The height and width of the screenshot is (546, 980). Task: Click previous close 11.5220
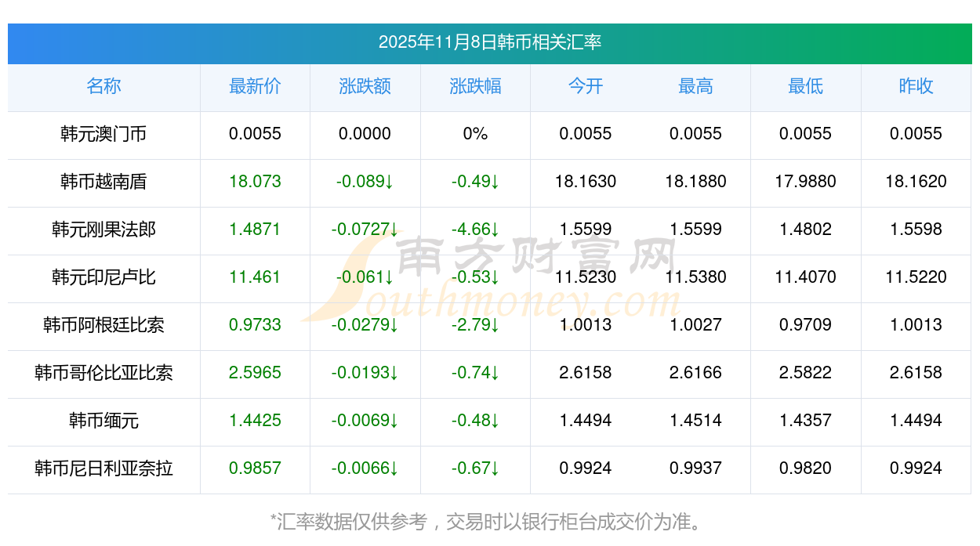(x=916, y=277)
